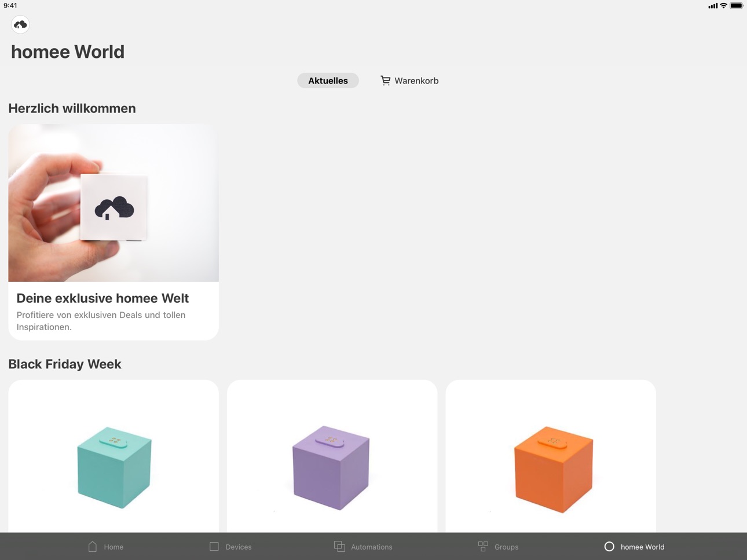Open the Groups tab label

507,547
